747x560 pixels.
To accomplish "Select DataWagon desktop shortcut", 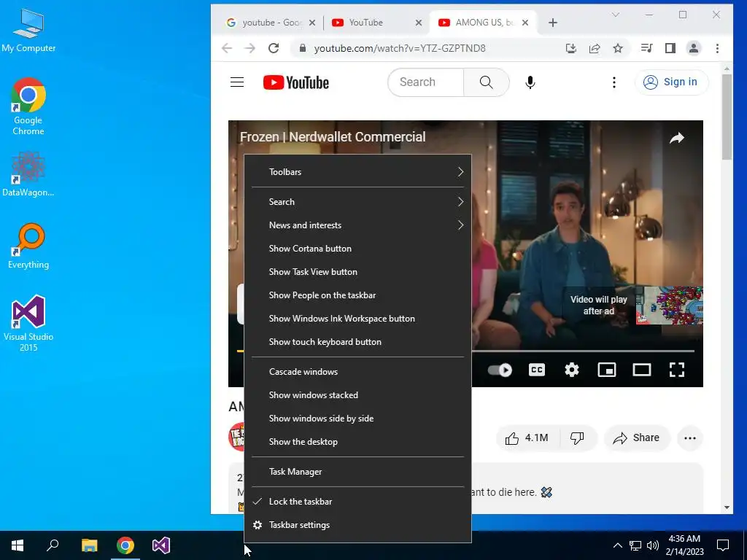I will coord(28,174).
